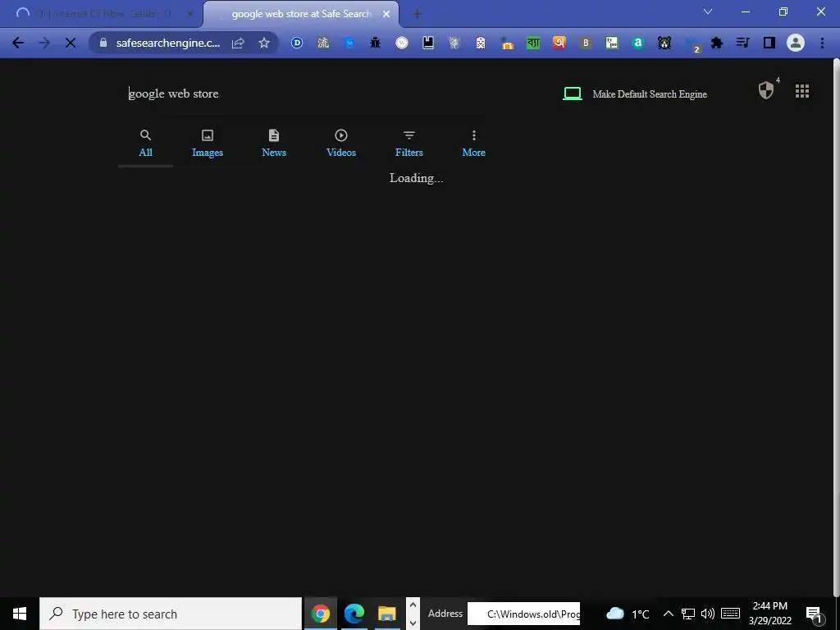Viewport: 840px width, 630px height.
Task: Open the Filters options
Action: [x=409, y=144]
